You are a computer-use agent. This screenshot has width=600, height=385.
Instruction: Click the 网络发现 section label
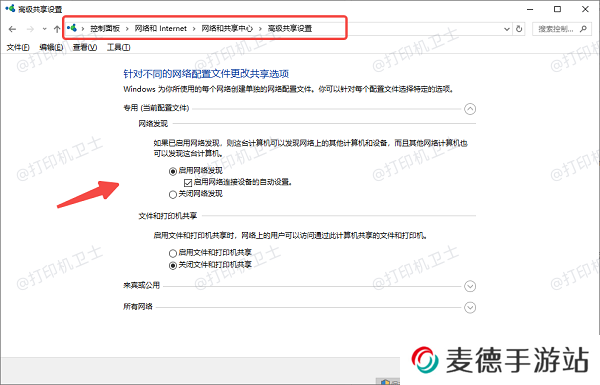[153, 124]
